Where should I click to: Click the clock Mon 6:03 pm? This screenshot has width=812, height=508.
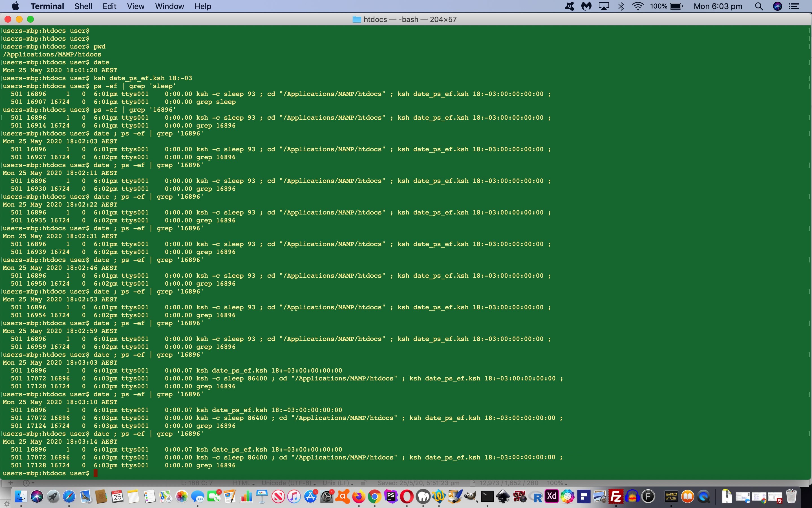coord(718,6)
